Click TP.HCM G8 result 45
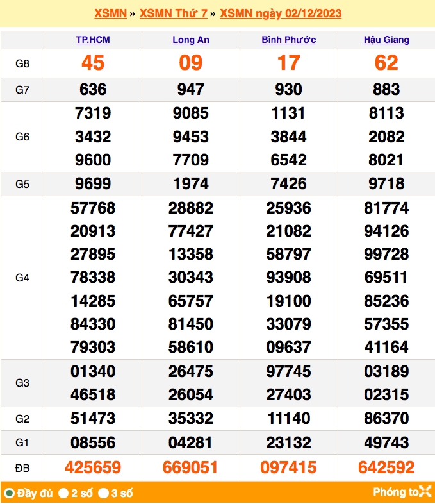 coord(93,63)
